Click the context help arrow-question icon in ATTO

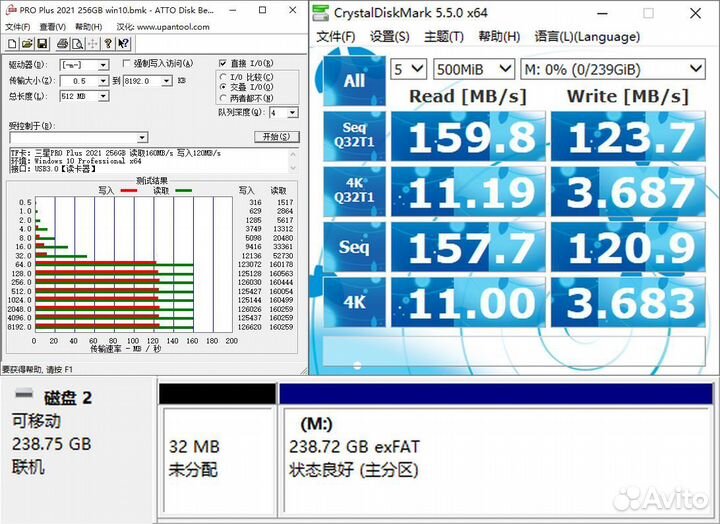coord(123,44)
